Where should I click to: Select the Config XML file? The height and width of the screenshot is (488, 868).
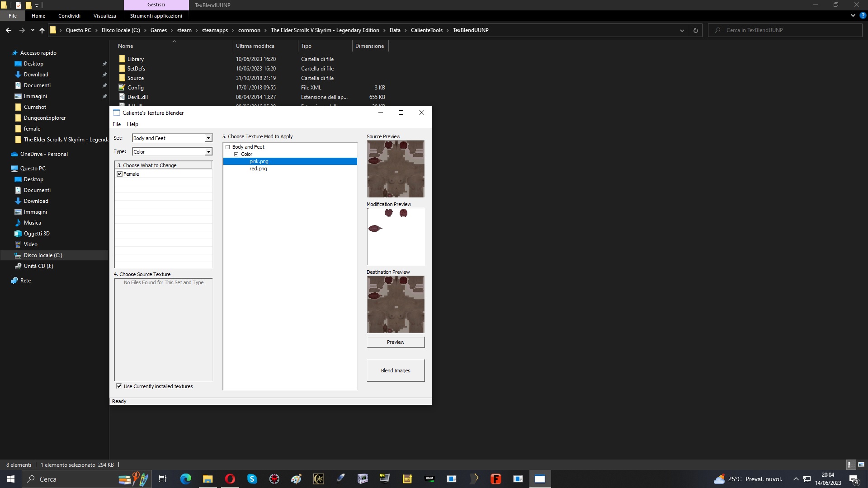[x=135, y=88]
